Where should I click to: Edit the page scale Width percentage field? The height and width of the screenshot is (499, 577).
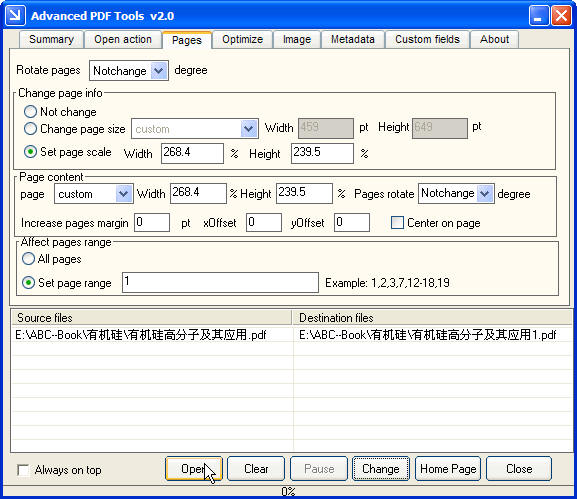192,153
